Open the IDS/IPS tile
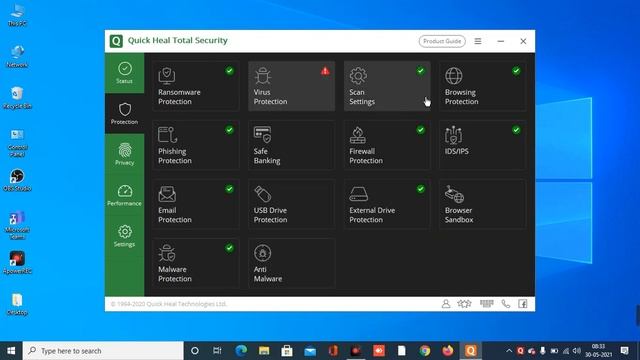 point(482,145)
